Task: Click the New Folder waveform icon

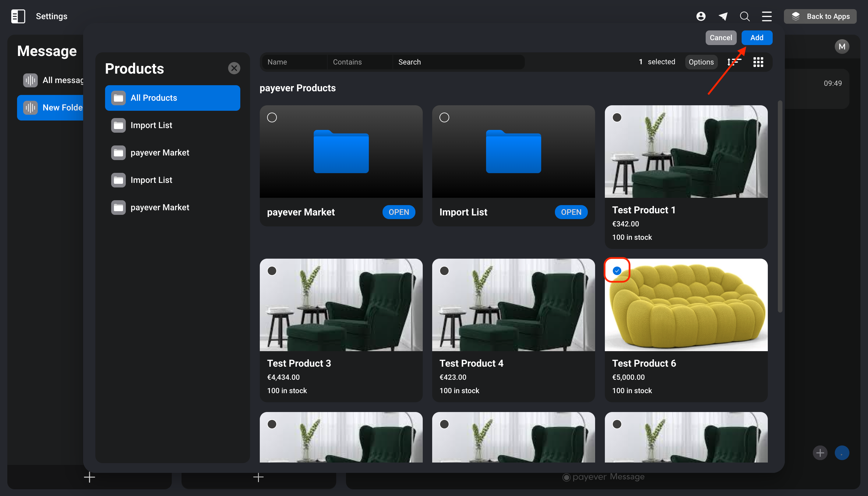Action: 30,108
